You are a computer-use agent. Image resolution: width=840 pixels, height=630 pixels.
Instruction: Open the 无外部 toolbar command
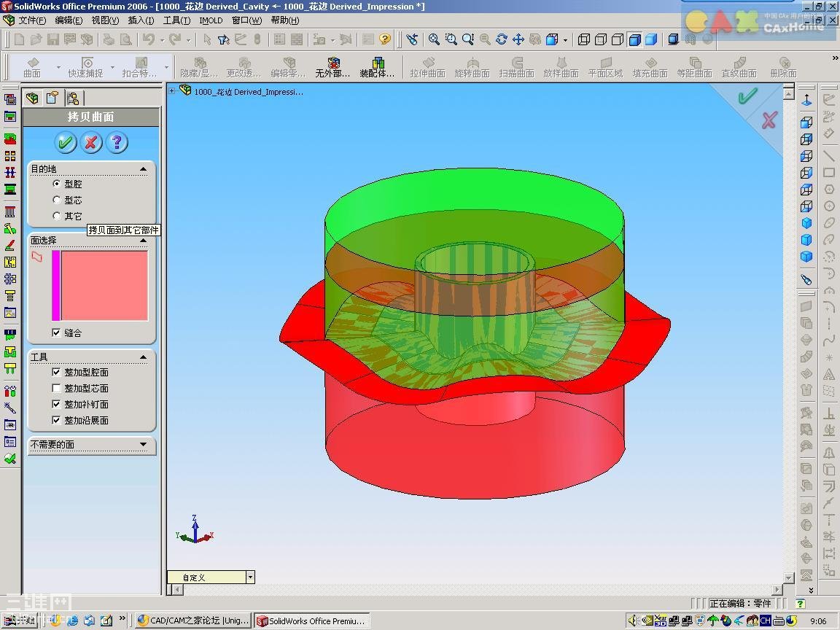332,68
